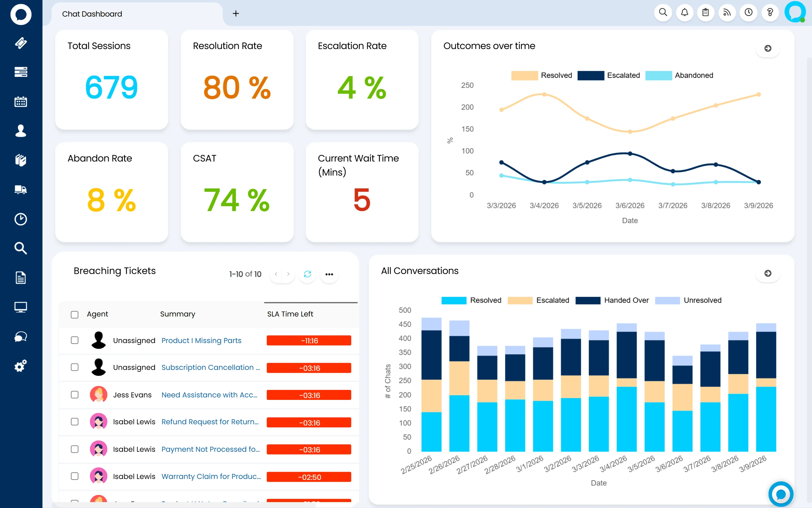Open Payment Not Processed fo... ticket

pyautogui.click(x=210, y=449)
